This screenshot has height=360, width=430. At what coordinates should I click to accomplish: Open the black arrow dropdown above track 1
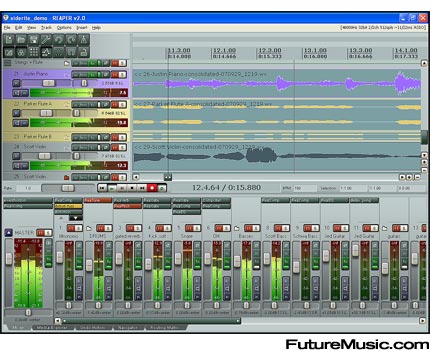[76, 218]
